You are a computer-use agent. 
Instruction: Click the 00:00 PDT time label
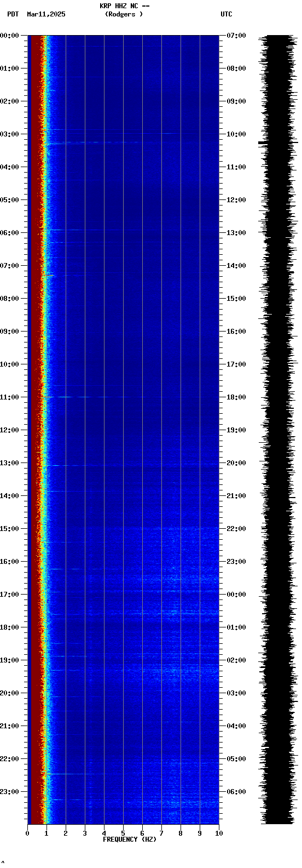[9, 36]
